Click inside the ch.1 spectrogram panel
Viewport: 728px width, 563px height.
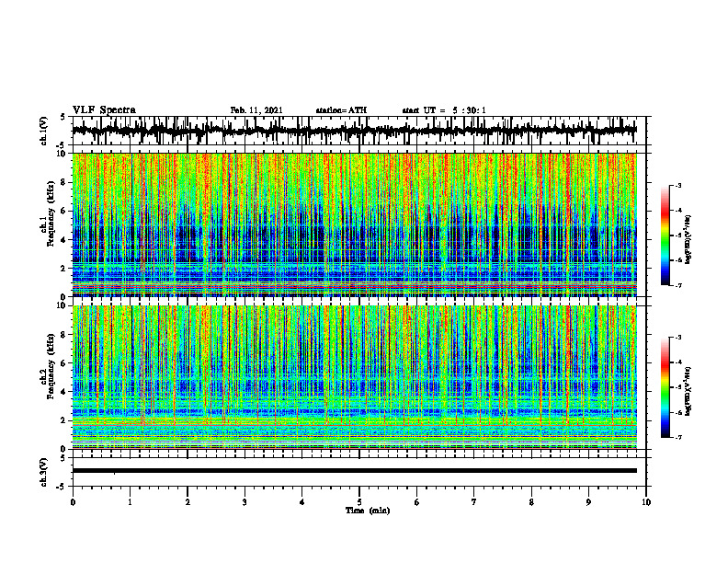354,224
